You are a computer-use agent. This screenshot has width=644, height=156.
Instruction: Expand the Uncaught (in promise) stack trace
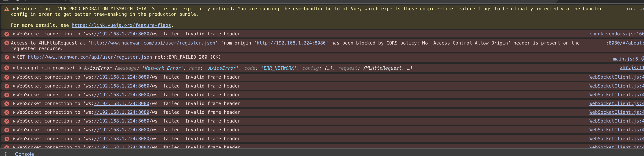[14, 68]
